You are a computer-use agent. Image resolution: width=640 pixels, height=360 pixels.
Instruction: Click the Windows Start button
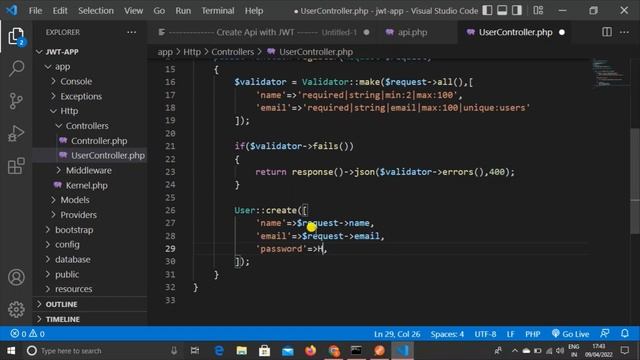[x=11, y=351]
